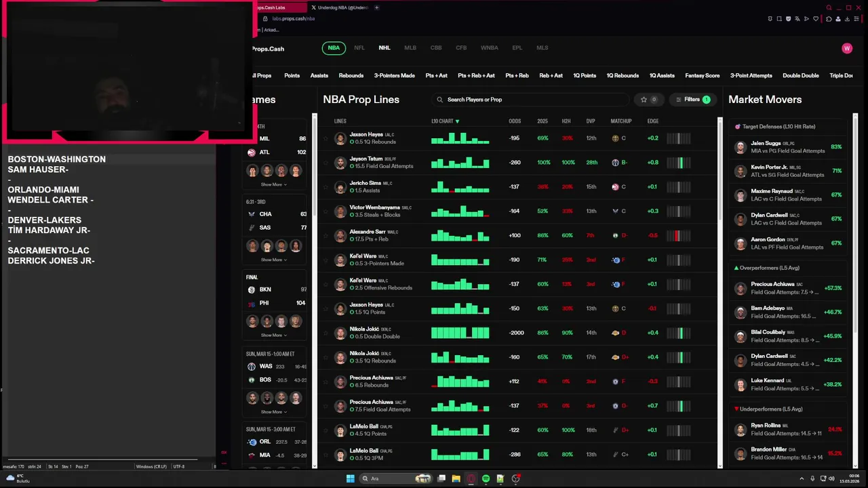868x488 pixels.
Task: Sort by the L10 Chart column arrow
Action: pos(457,121)
